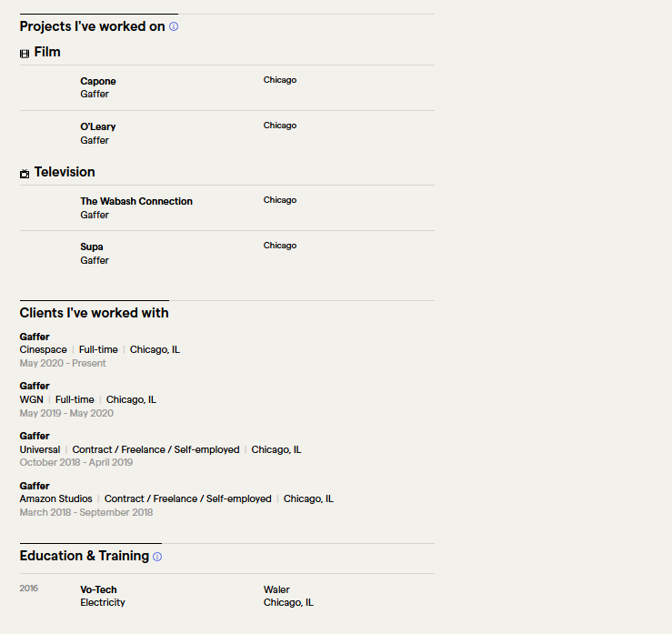This screenshot has height=634, width=672.
Task: Click the Chicago location for Capone
Action: 280,80
